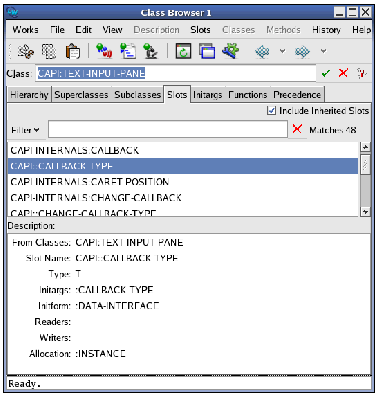
Task: Clear the filter with red X
Action: tap(297, 129)
